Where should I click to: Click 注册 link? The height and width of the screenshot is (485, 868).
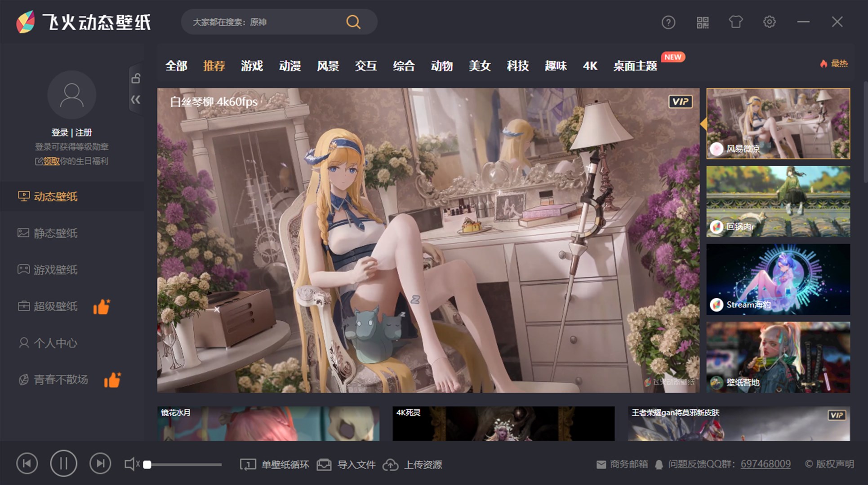coord(84,132)
